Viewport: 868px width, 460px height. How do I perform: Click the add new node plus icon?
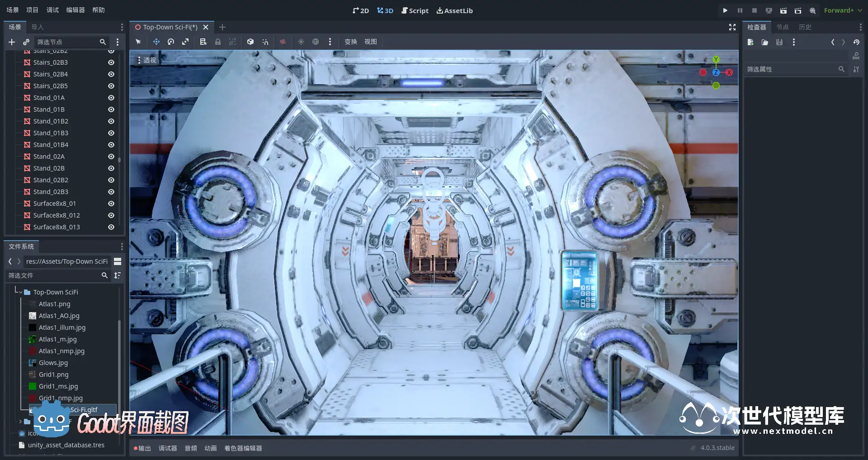12,42
